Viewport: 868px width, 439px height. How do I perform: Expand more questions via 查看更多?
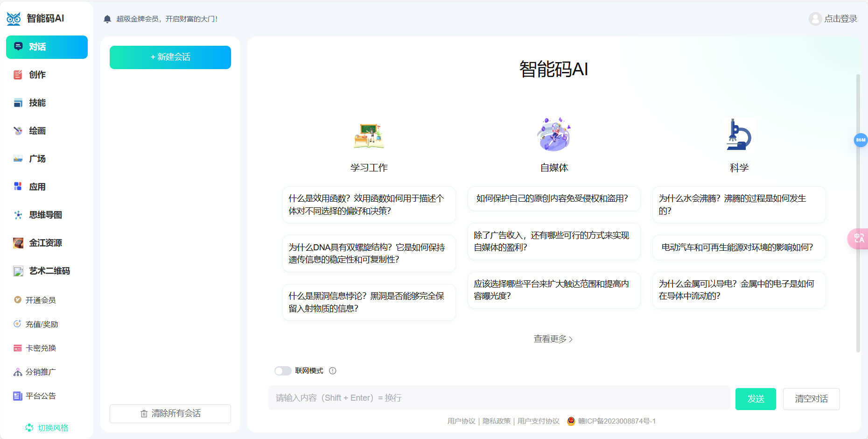pos(553,340)
